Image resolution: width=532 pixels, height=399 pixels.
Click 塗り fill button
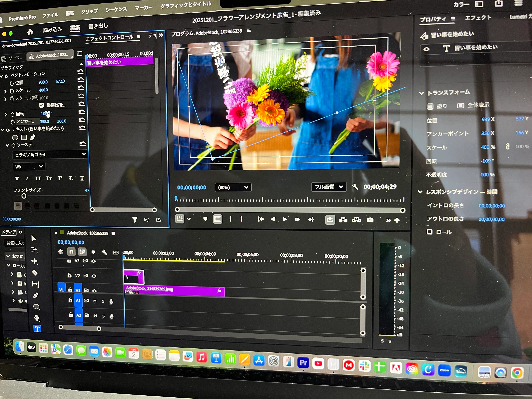(x=437, y=106)
